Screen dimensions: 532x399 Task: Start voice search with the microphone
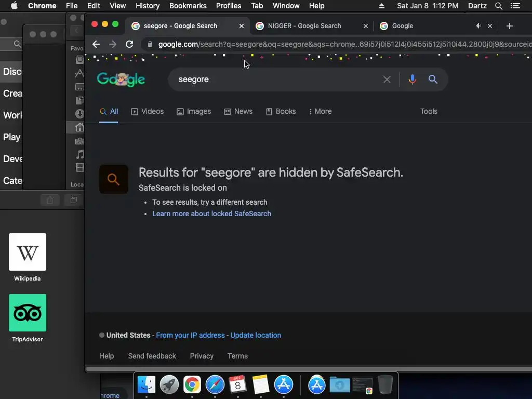click(x=412, y=79)
